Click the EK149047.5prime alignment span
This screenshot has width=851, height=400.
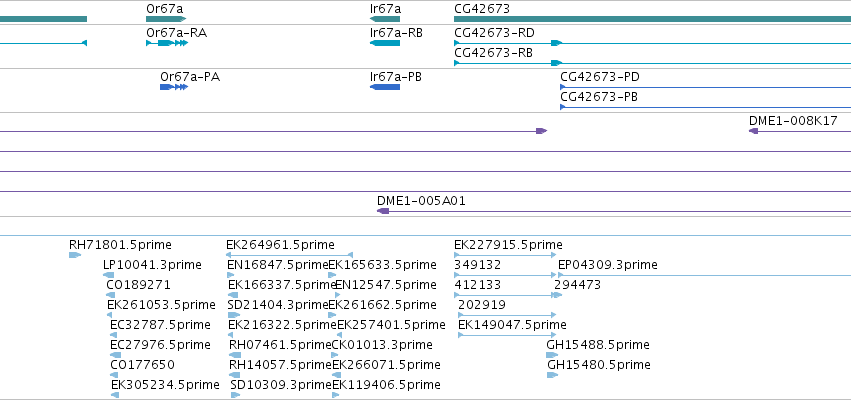pyautogui.click(x=507, y=335)
